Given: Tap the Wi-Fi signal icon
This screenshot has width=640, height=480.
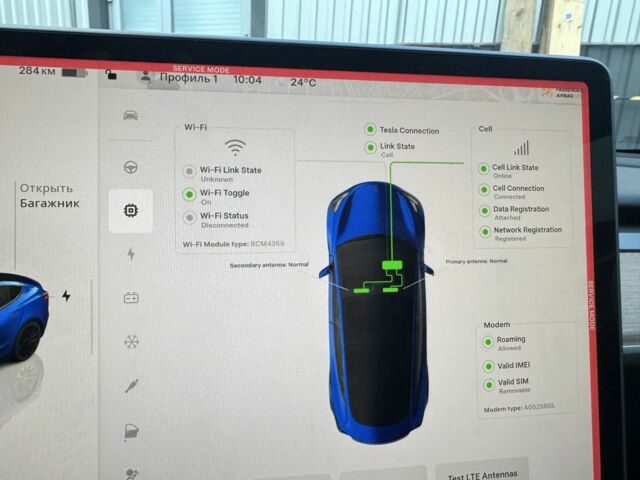Looking at the screenshot, I should (x=235, y=147).
